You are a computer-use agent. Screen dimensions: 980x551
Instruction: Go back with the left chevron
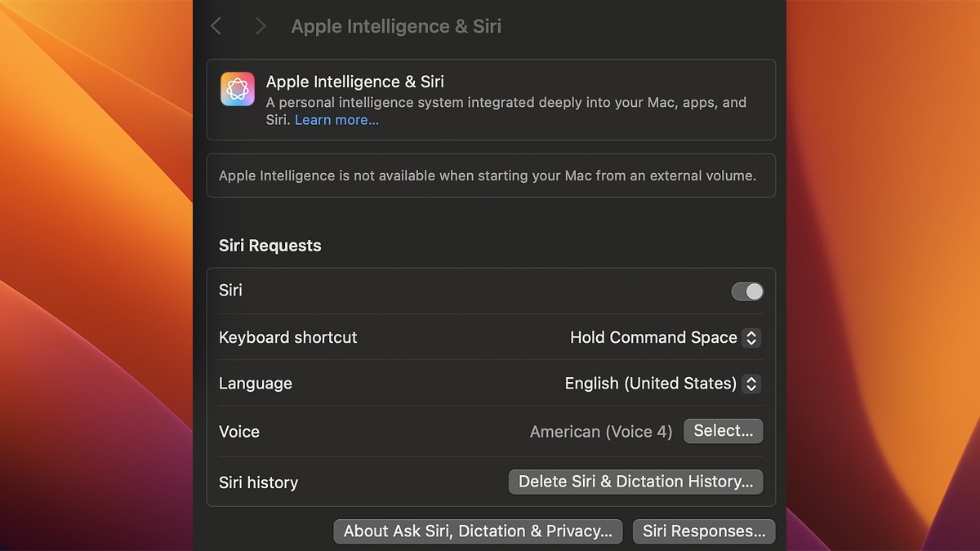coord(216,26)
